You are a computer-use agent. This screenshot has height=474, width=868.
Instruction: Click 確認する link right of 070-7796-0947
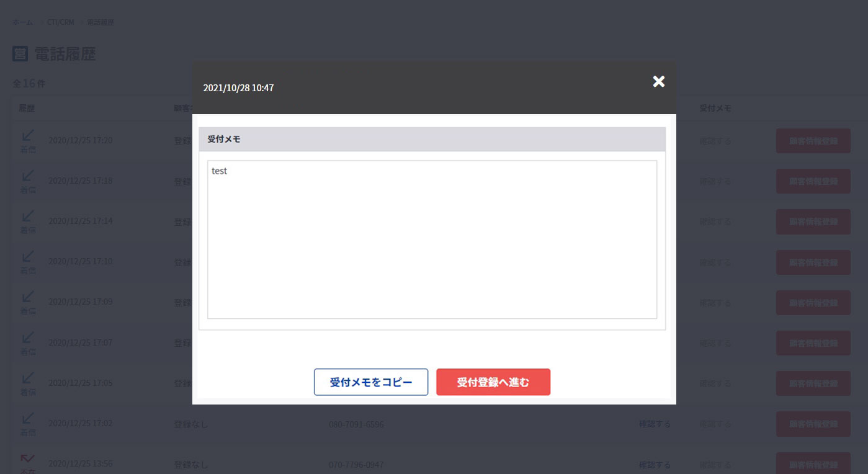point(655,465)
